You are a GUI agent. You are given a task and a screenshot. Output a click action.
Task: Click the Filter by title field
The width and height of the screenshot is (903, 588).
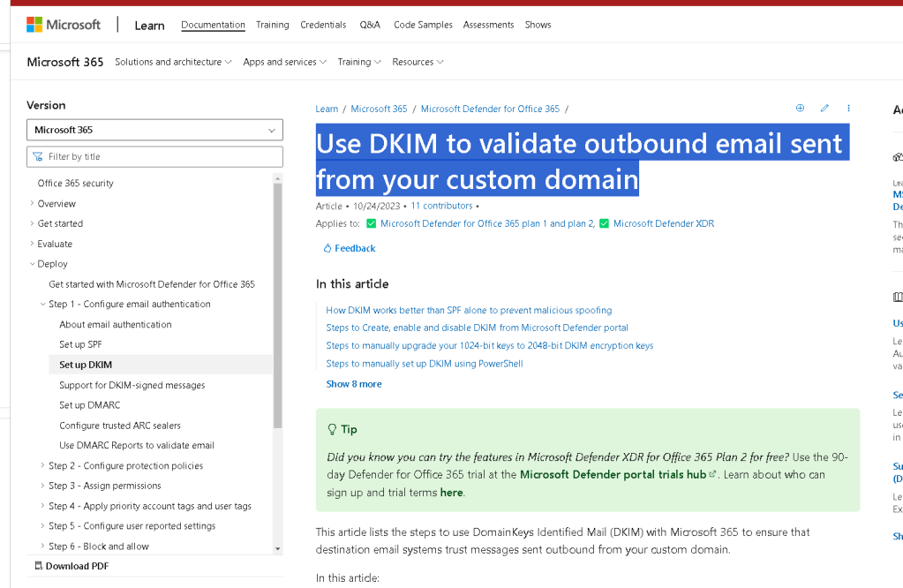155,156
